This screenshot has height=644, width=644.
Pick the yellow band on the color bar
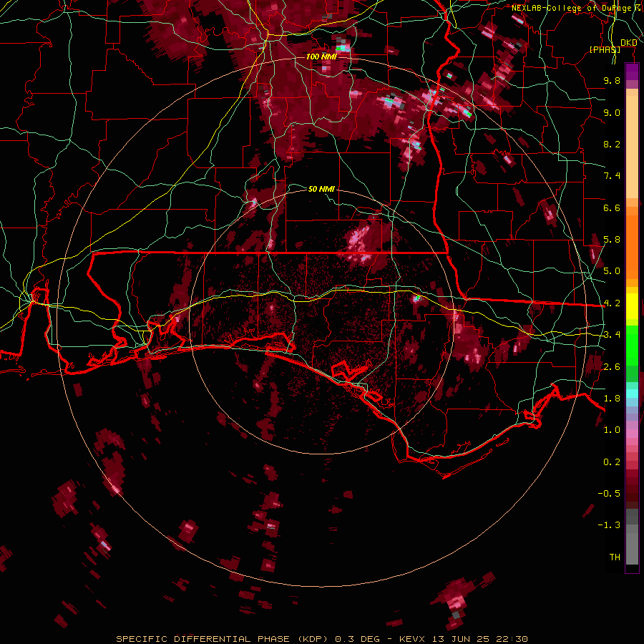coord(632,306)
